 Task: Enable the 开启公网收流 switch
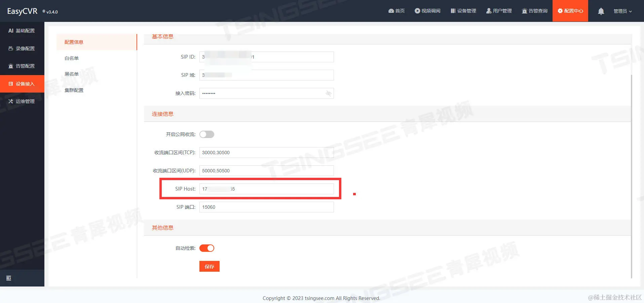coord(207,134)
